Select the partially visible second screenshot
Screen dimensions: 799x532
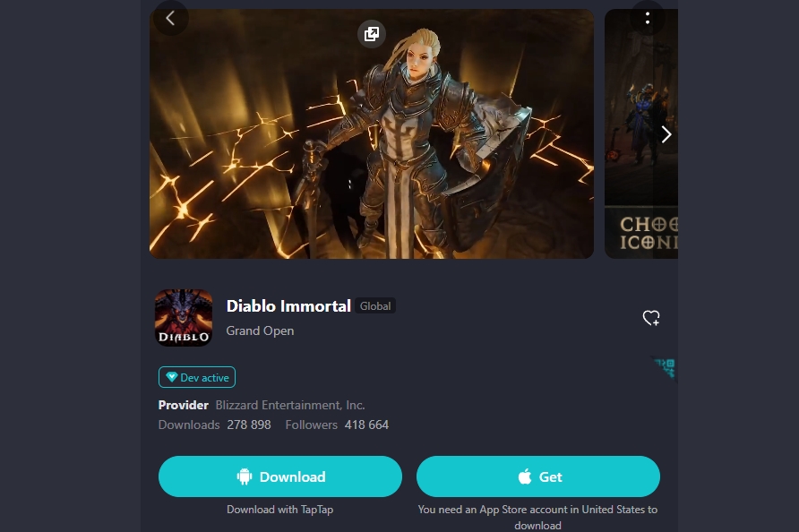tap(641, 133)
